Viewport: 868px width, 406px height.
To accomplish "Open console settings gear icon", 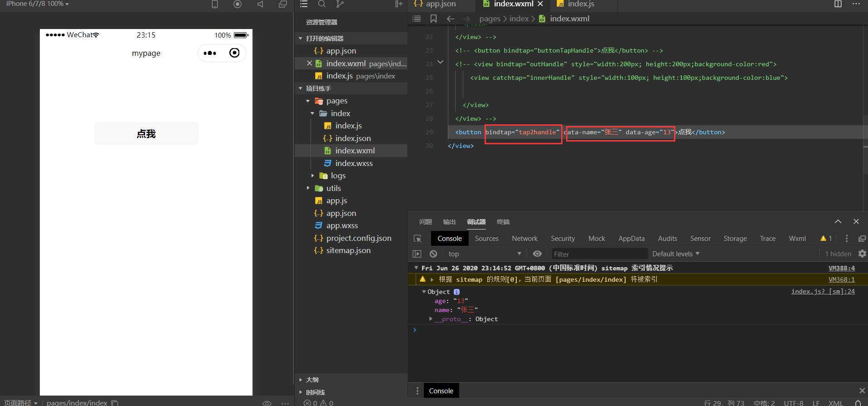I will tap(862, 254).
